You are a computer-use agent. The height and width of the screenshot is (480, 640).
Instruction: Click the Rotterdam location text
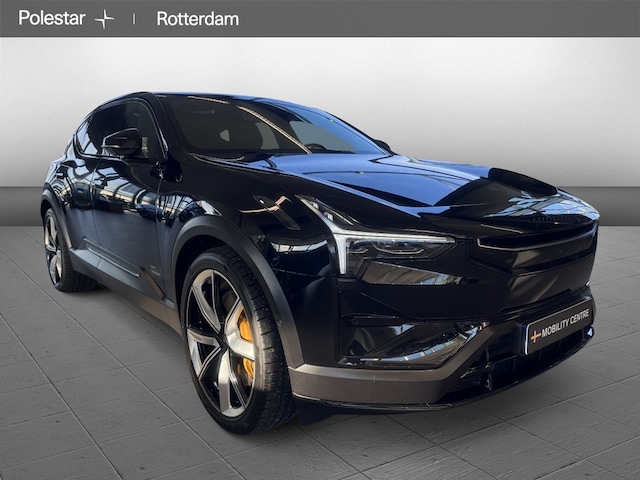pyautogui.click(x=198, y=19)
